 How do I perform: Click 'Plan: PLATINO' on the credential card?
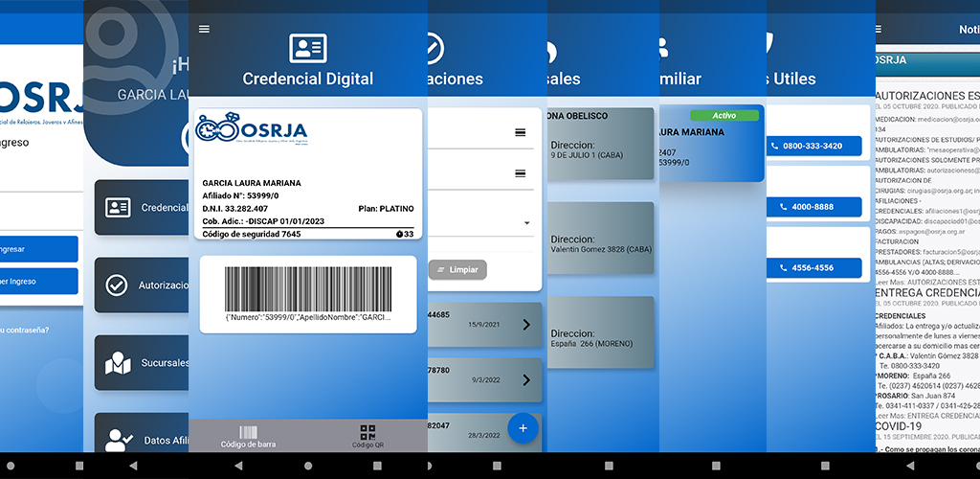[x=386, y=209]
